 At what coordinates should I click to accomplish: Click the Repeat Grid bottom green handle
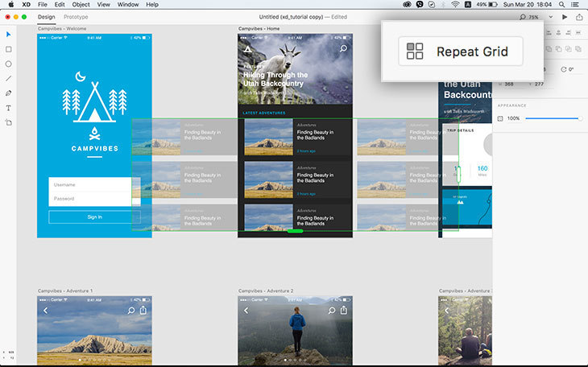(295, 231)
